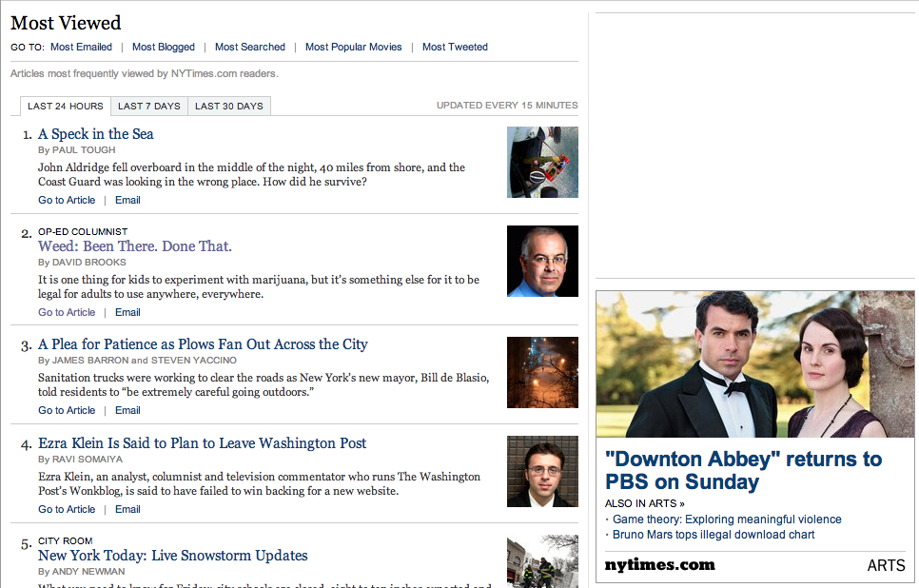Email the Weed: Been There column
The width and height of the screenshot is (919, 588).
(127, 312)
